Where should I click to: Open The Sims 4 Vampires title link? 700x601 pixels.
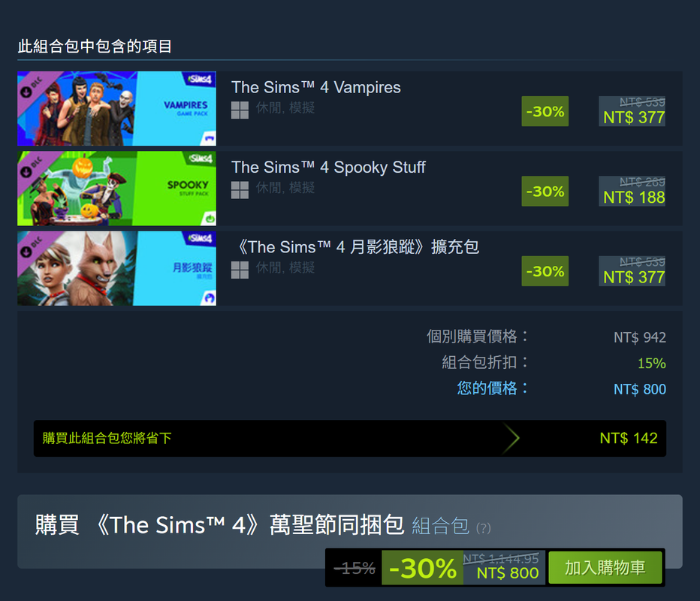[x=316, y=87]
